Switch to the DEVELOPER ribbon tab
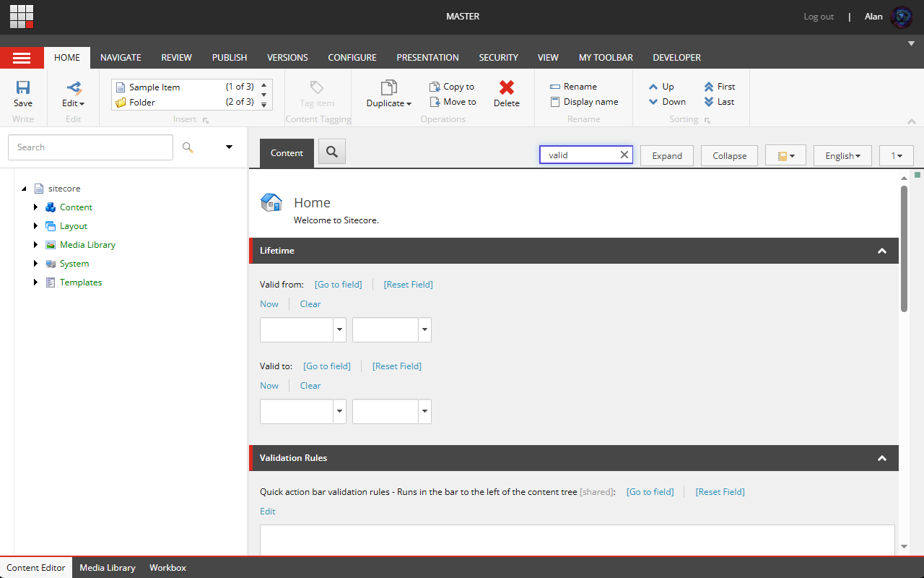 point(677,58)
